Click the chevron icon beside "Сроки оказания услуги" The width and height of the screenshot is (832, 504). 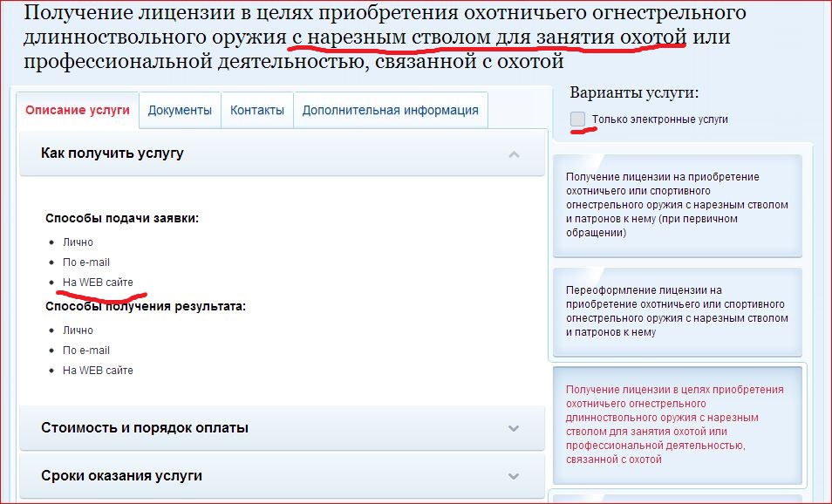(514, 476)
